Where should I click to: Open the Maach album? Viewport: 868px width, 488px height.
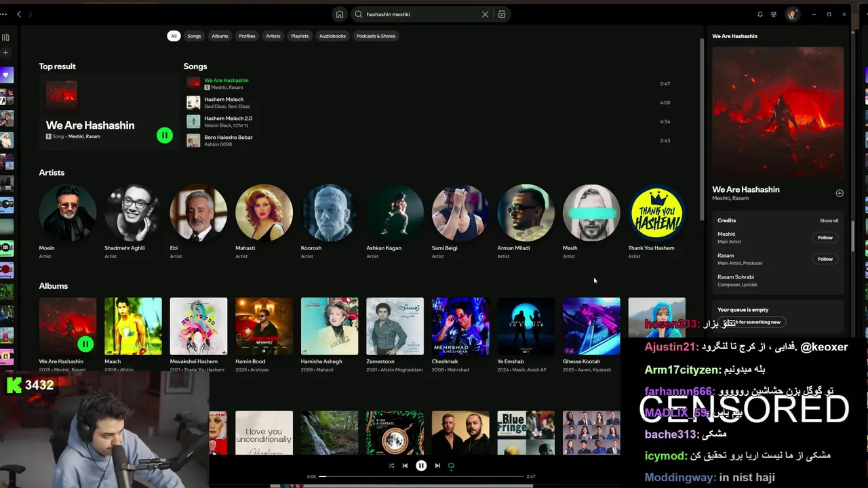click(133, 326)
